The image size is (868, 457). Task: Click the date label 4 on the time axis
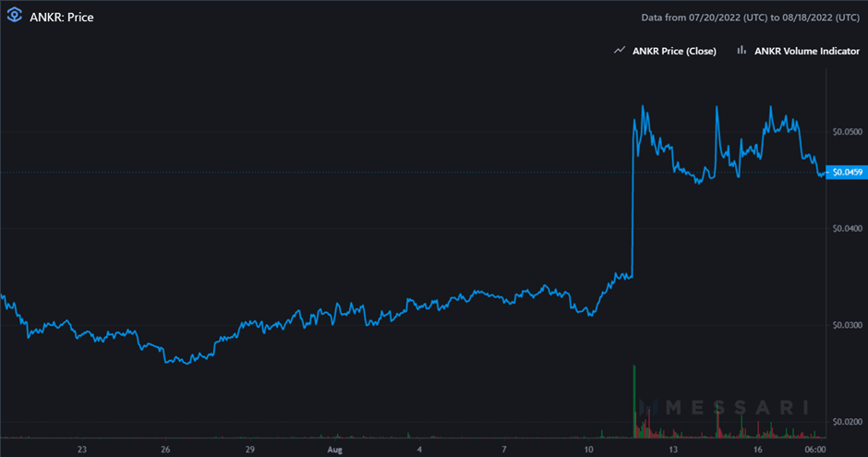[419, 450]
